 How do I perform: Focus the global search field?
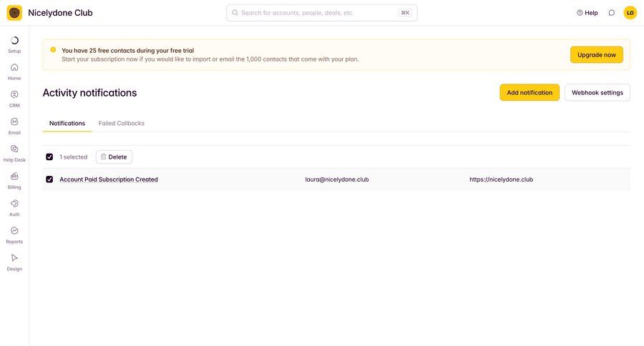[321, 13]
